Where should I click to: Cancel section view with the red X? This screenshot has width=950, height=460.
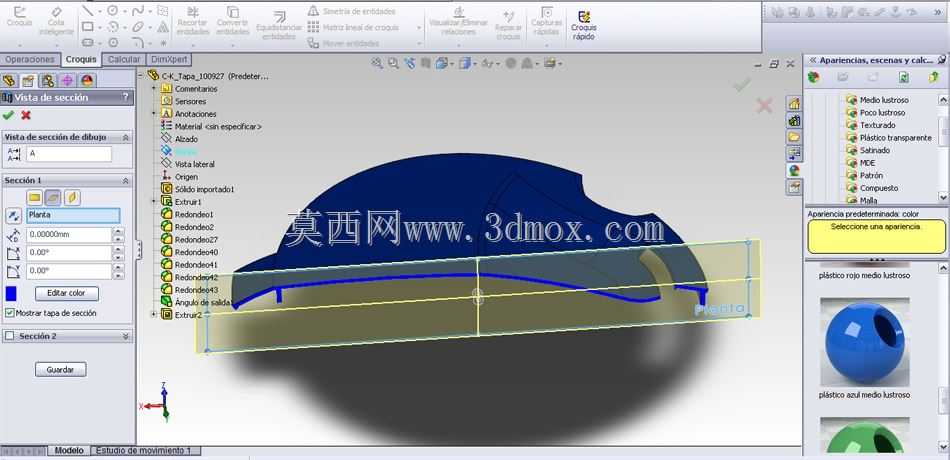click(26, 115)
